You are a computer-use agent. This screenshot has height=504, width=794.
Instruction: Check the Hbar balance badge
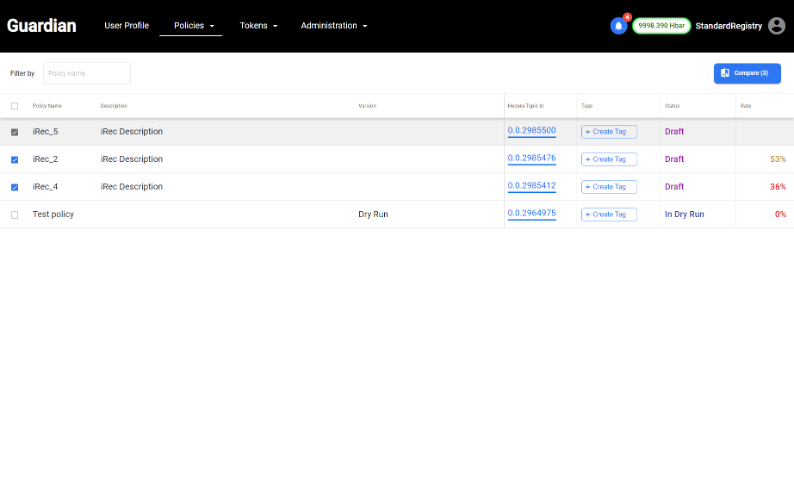point(660,26)
